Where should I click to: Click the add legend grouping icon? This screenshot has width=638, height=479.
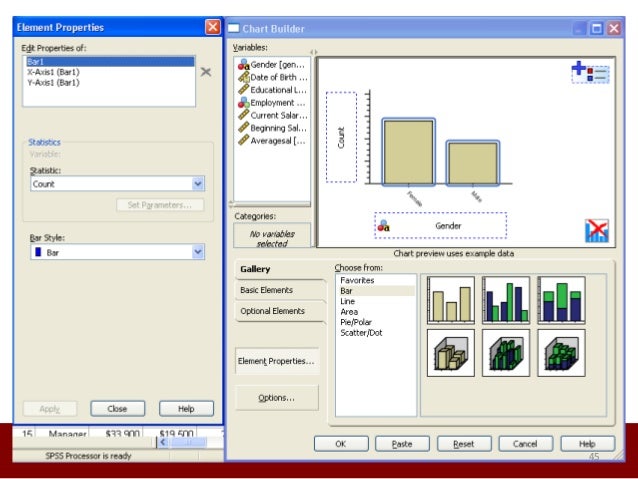(x=590, y=71)
